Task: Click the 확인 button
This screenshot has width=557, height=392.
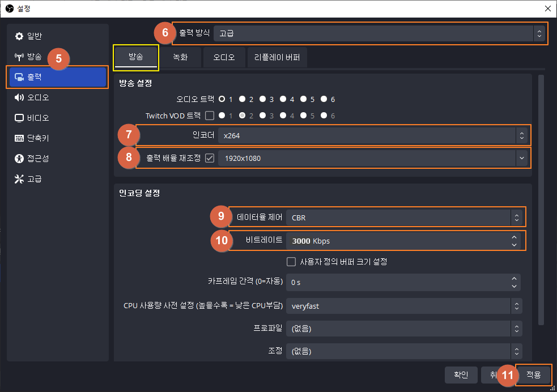Action: coord(461,375)
